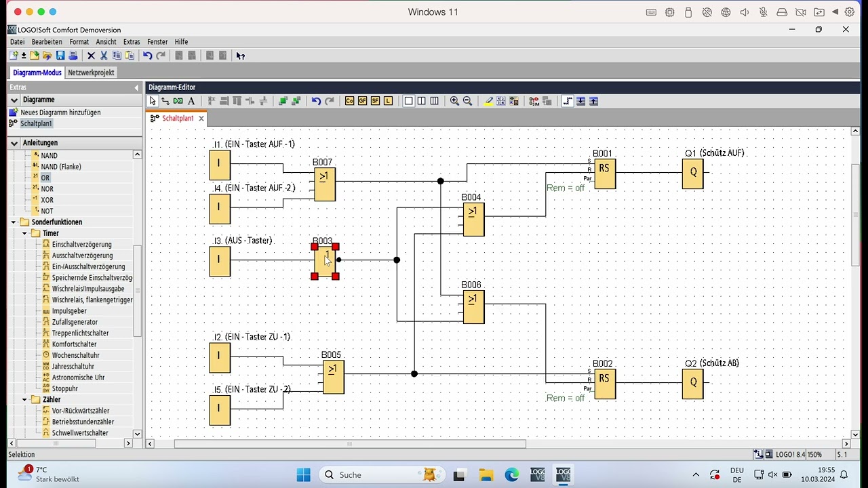Image resolution: width=868 pixels, height=488 pixels.
Task: Show basic functions (GF) blocks
Action: pyautogui.click(x=362, y=101)
